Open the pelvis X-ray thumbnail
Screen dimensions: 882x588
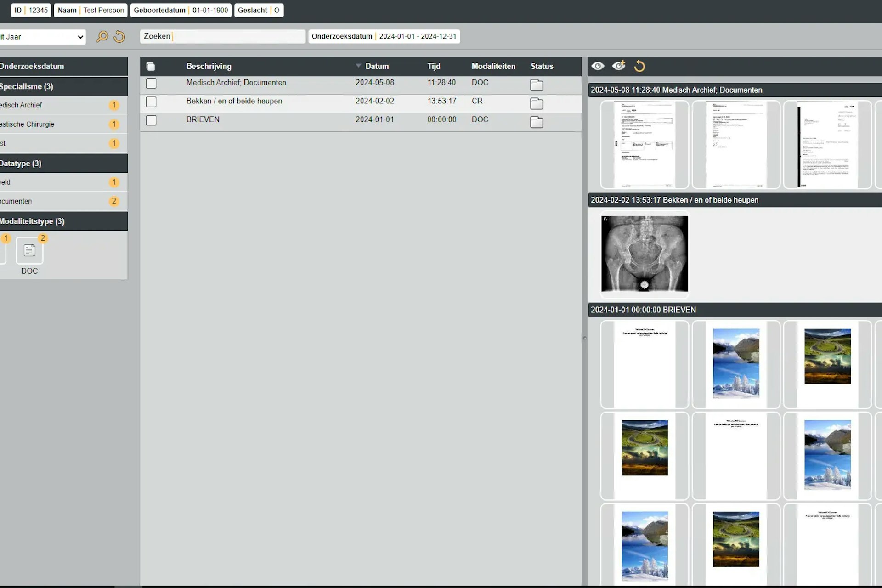coord(645,254)
